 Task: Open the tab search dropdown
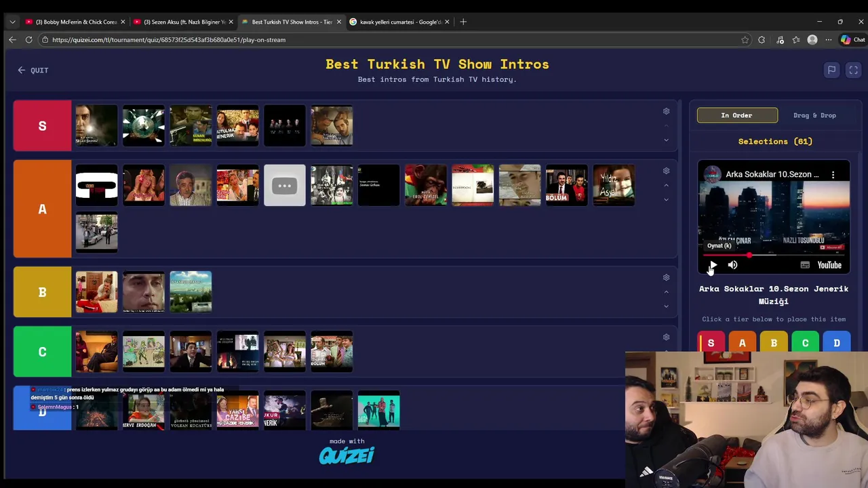pos(12,22)
